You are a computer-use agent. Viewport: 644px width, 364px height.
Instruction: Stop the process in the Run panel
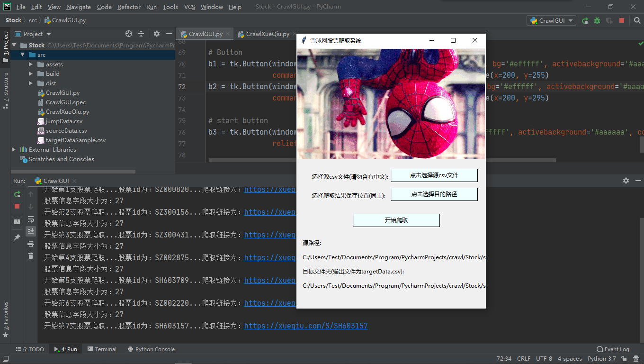click(x=17, y=206)
